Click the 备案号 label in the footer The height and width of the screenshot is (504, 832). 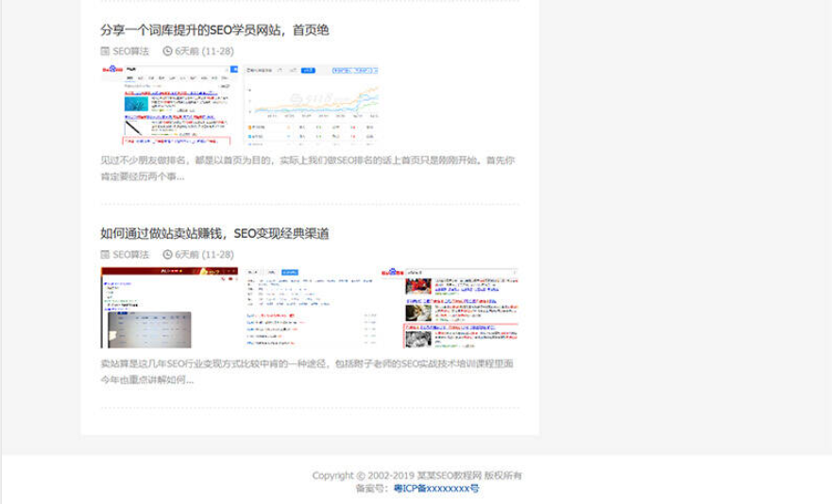point(372,489)
